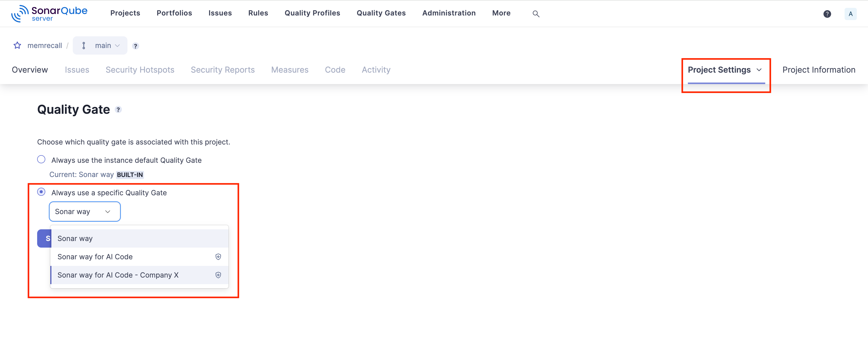Open the Sonar way quality gate selector

pyautogui.click(x=84, y=211)
